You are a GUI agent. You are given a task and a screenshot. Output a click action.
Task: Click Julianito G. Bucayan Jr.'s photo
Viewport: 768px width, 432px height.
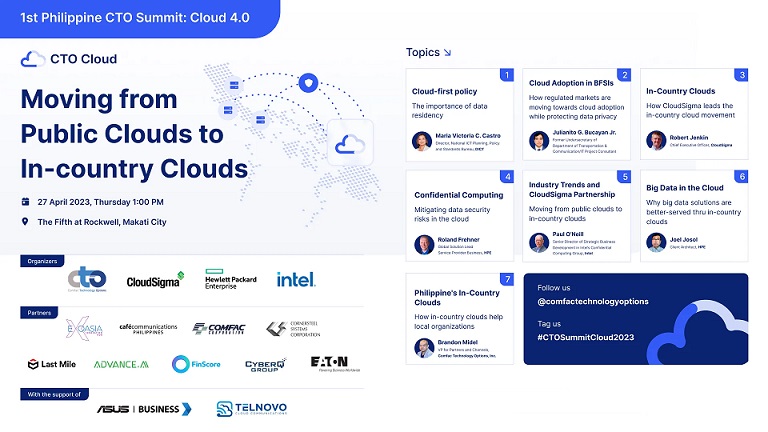[x=539, y=141]
